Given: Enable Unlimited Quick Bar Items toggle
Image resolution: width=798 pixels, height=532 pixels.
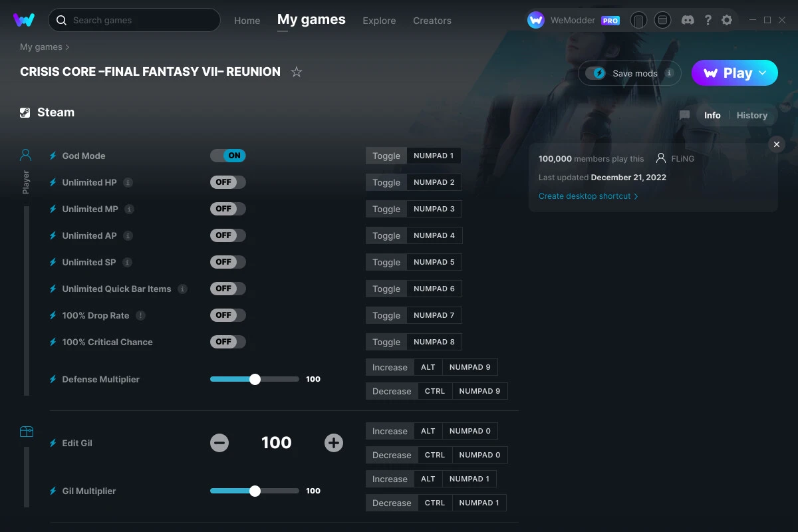Looking at the screenshot, I should click(228, 289).
